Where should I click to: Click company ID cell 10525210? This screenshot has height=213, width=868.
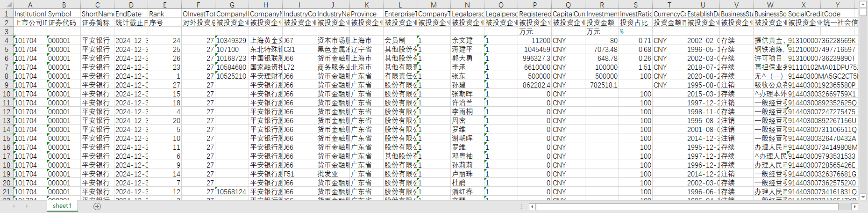click(x=232, y=76)
